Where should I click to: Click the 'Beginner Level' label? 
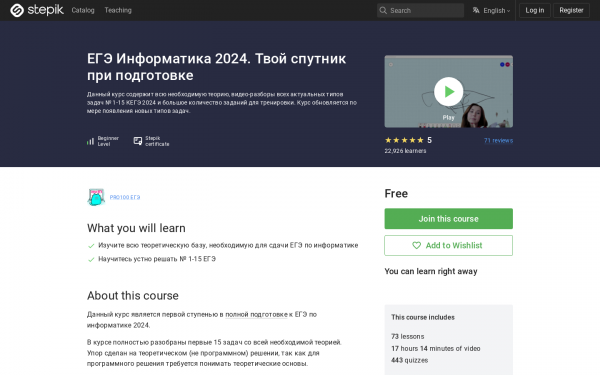(x=108, y=141)
